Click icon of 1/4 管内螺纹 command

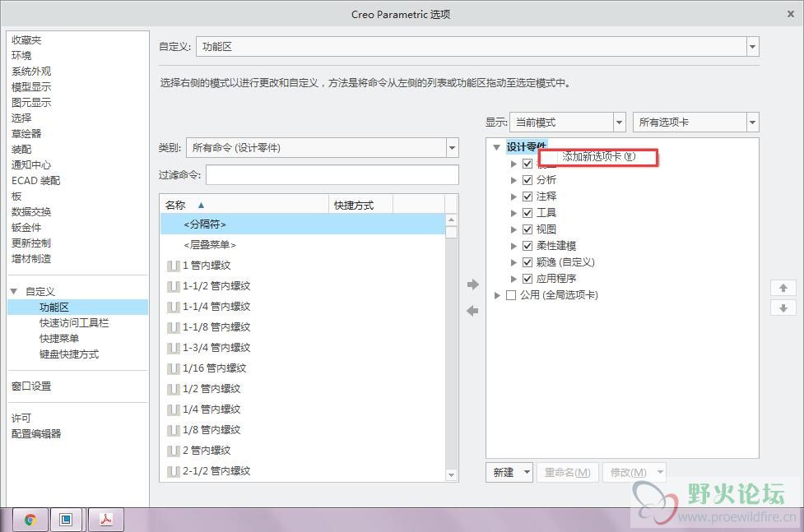coord(174,409)
